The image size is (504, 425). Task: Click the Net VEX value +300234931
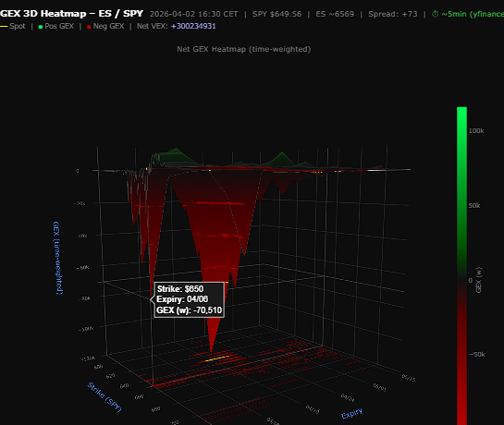coord(193,27)
